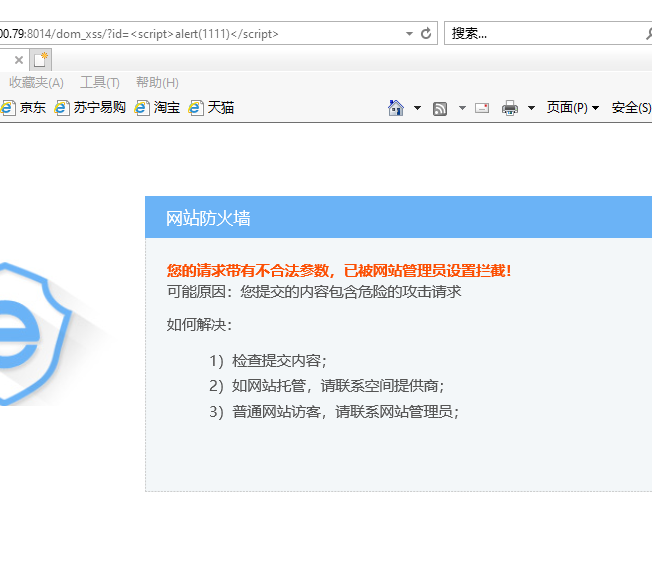Expand the Home button dropdown arrow
The height and width of the screenshot is (568, 652).
click(417, 108)
